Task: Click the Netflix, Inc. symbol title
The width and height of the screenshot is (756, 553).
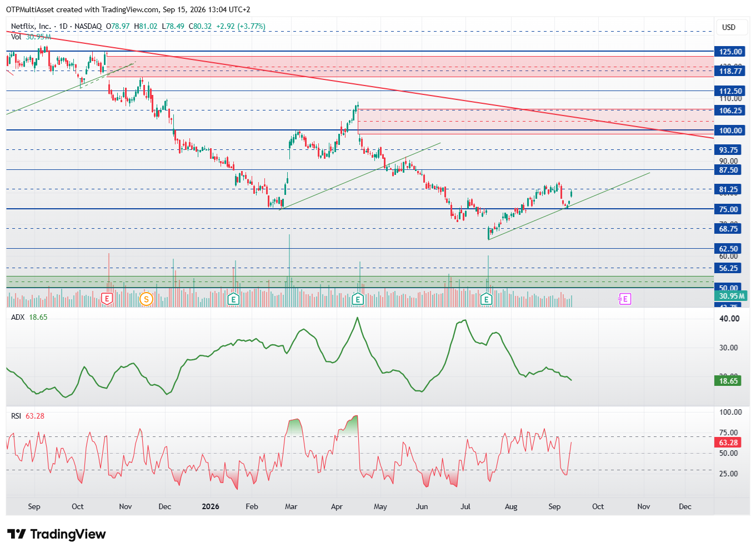Action: pos(31,26)
